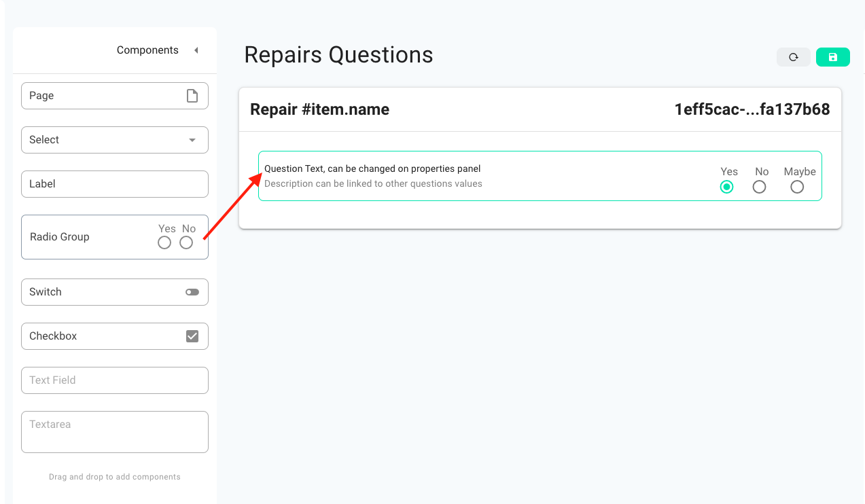
Task: Click the Page component document icon
Action: 192,96
